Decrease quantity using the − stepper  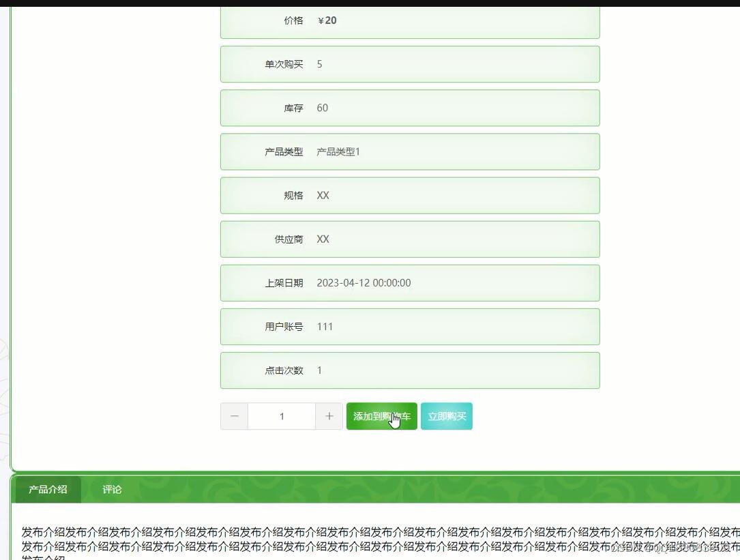234,416
